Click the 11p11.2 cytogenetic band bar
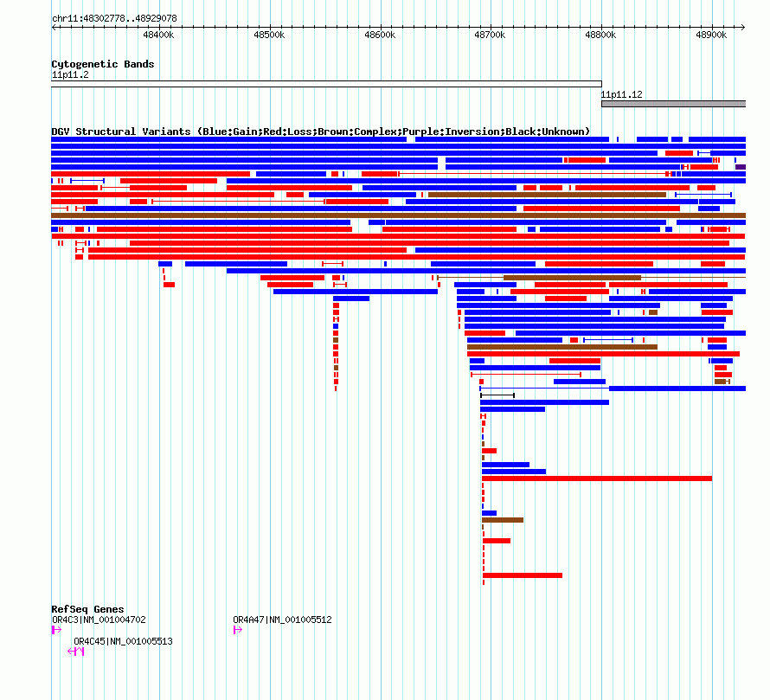Screen dimensions: 770x700 (x=326, y=84)
